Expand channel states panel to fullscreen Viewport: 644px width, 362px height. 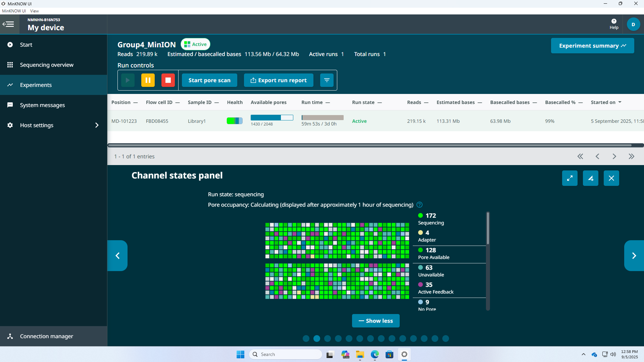pos(569,178)
